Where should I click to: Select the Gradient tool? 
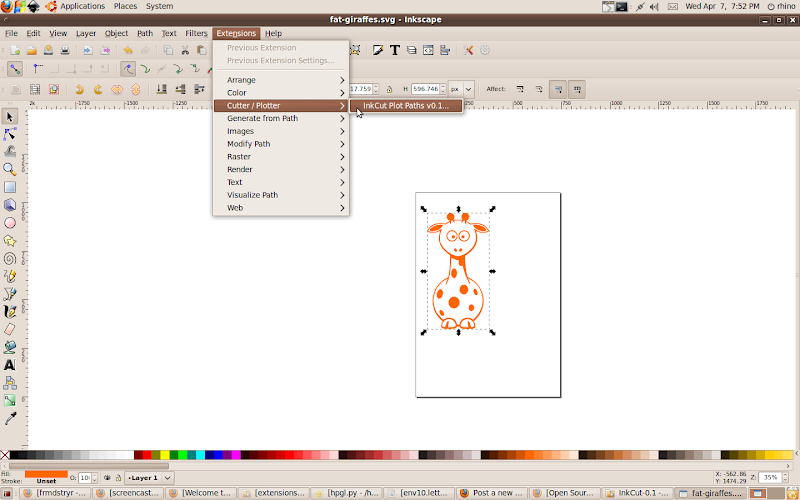(x=10, y=401)
